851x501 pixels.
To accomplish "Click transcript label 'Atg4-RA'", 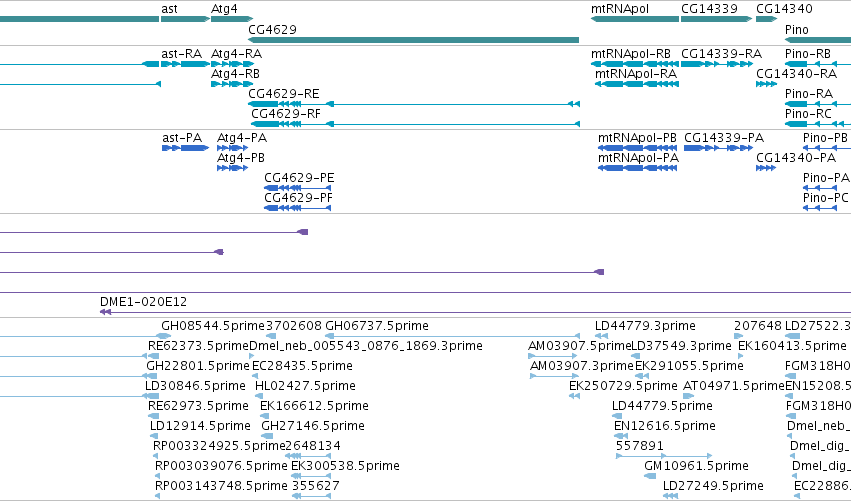I will [x=237, y=54].
